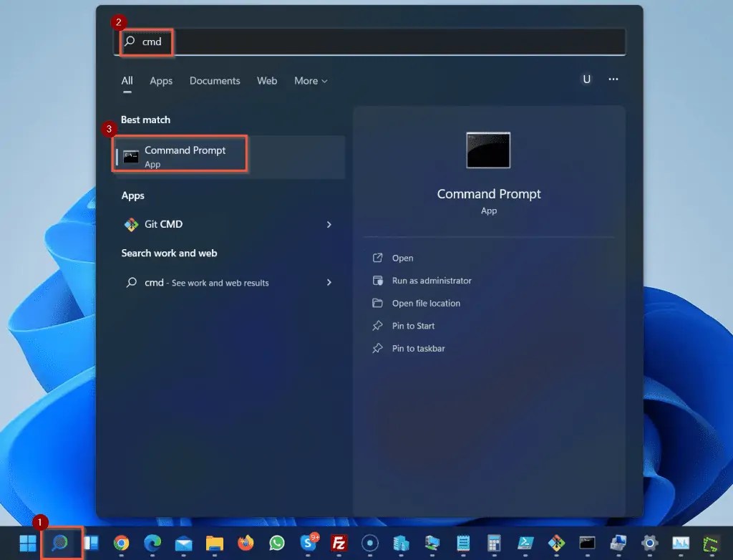Expand the cmd web results entry
The width and height of the screenshot is (733, 560).
coord(329,282)
